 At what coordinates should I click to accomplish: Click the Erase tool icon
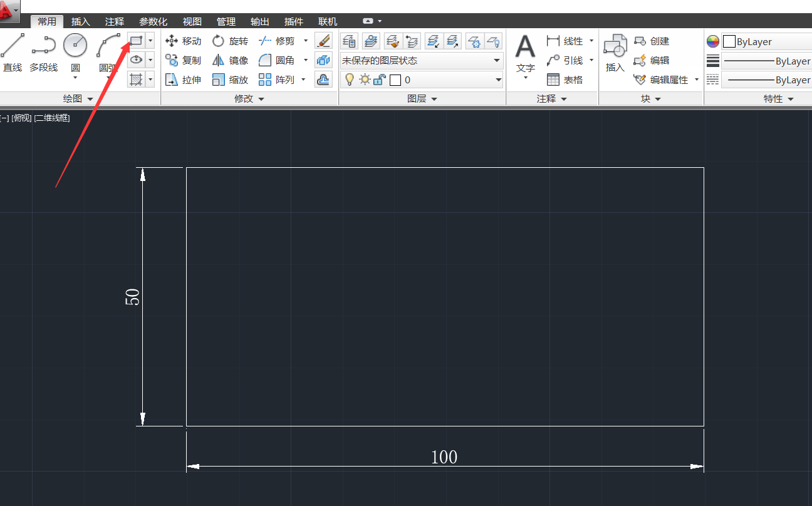(323, 41)
